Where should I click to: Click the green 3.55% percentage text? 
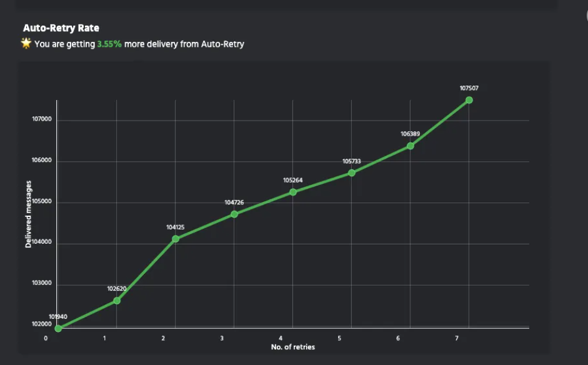[x=109, y=44]
